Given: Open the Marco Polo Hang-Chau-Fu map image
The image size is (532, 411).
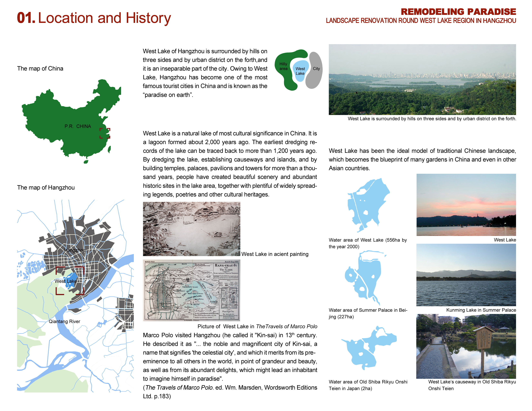Looking at the screenshot, I should point(192,290).
